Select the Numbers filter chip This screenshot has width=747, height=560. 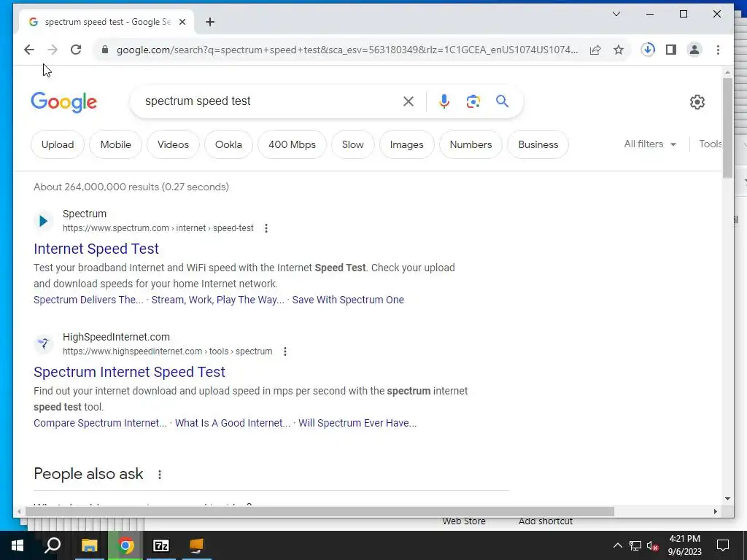pyautogui.click(x=471, y=145)
